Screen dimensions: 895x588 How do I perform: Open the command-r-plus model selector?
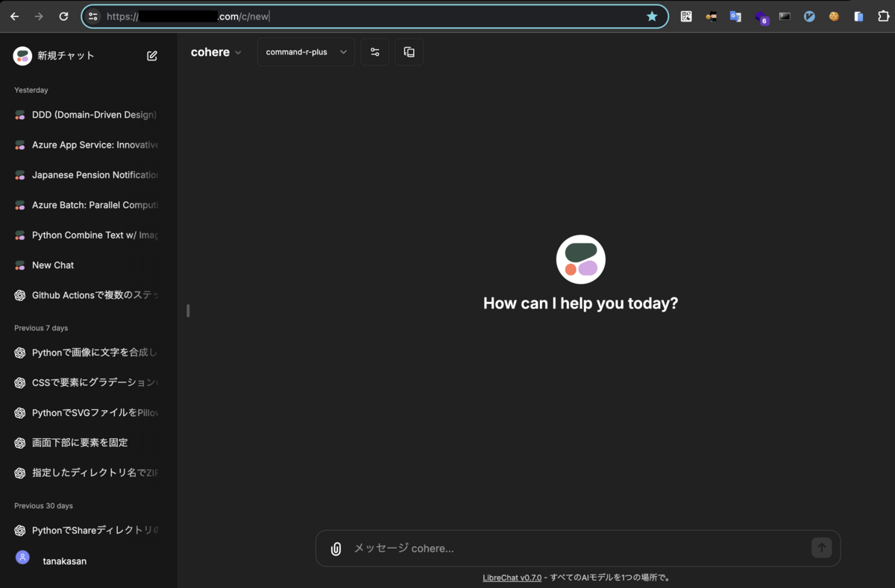(305, 51)
